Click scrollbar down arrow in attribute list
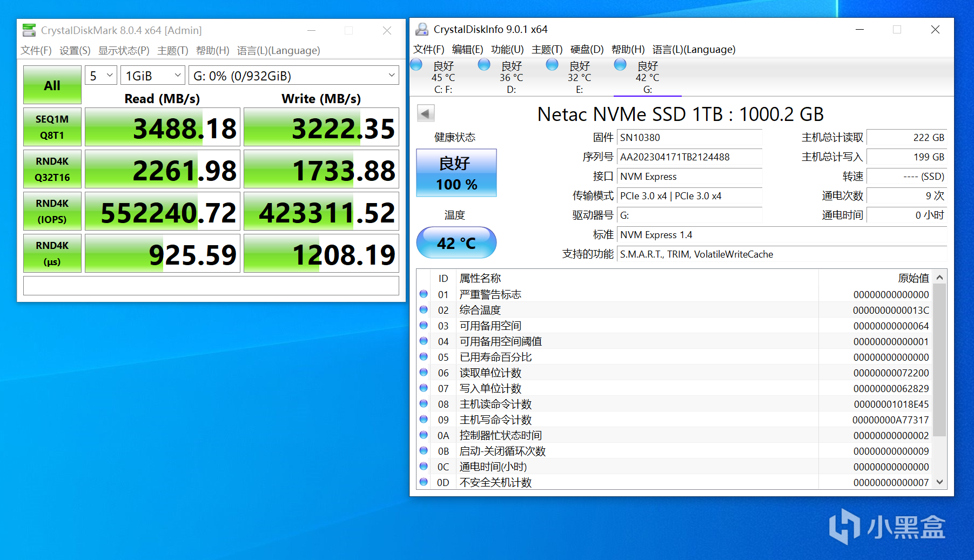The width and height of the screenshot is (974, 560). coord(940,482)
